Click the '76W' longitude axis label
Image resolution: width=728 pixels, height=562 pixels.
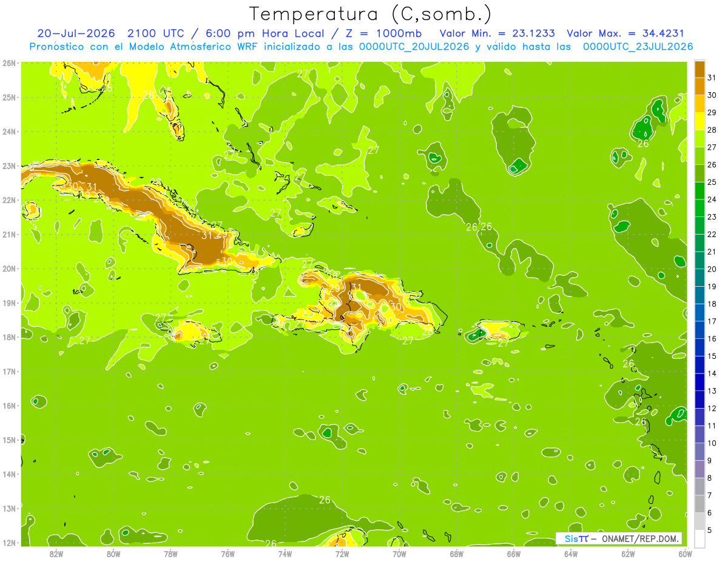tap(228, 554)
